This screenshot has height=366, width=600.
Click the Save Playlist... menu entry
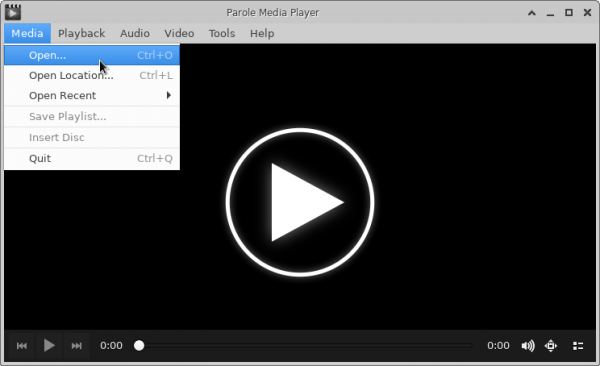click(92, 116)
